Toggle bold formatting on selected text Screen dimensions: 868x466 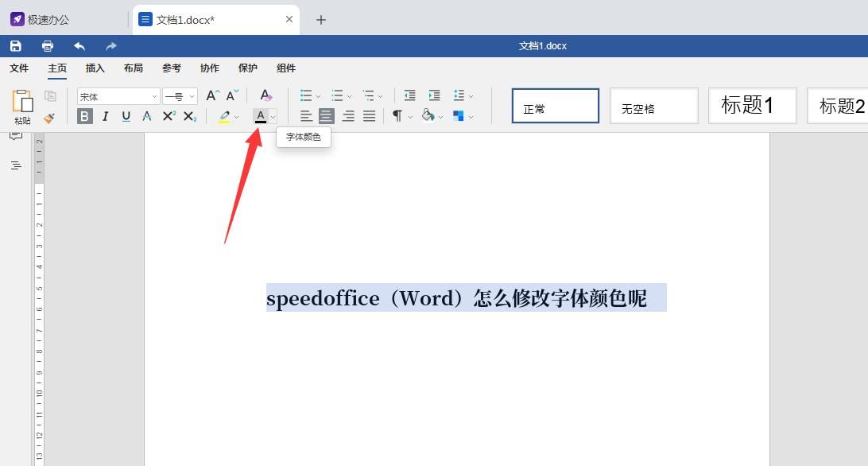click(84, 116)
